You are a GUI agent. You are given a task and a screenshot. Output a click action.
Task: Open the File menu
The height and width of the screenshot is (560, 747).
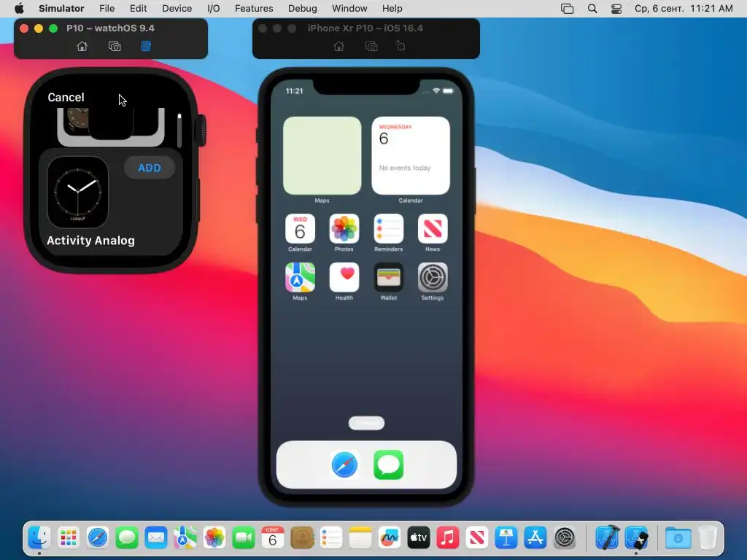pos(107,9)
